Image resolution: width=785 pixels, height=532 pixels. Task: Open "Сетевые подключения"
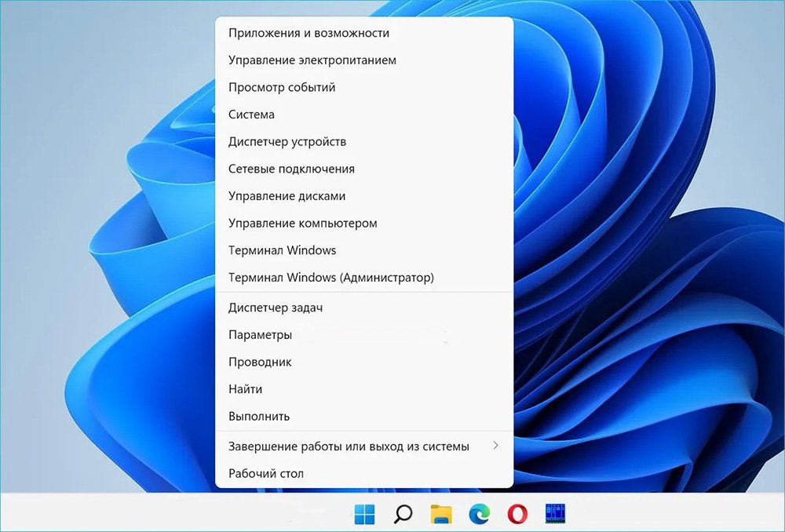364,169
